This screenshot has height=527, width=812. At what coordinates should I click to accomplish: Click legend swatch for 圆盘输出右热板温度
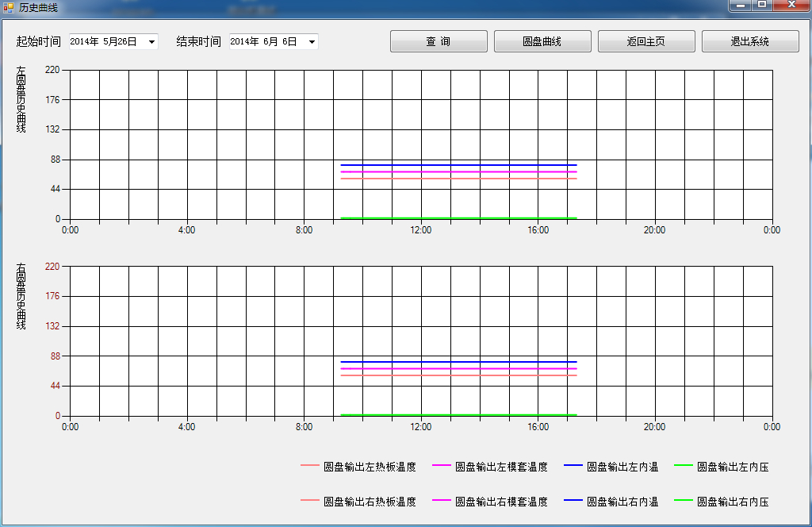coord(310,501)
